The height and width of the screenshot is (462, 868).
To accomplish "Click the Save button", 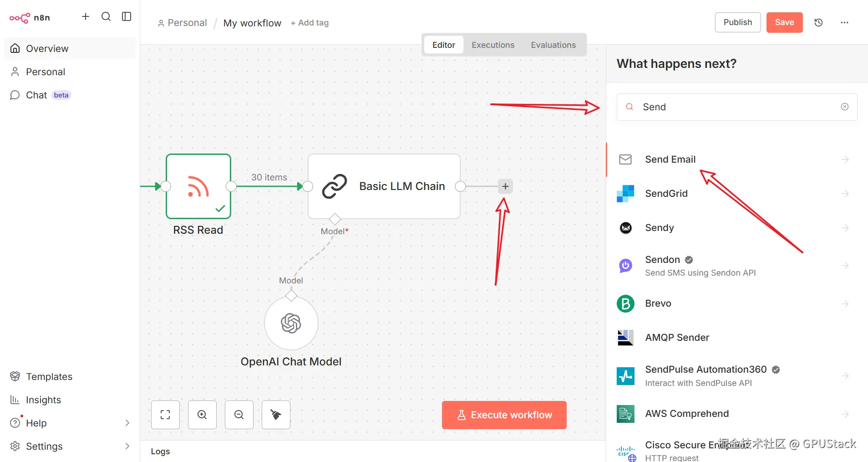I will (x=784, y=22).
